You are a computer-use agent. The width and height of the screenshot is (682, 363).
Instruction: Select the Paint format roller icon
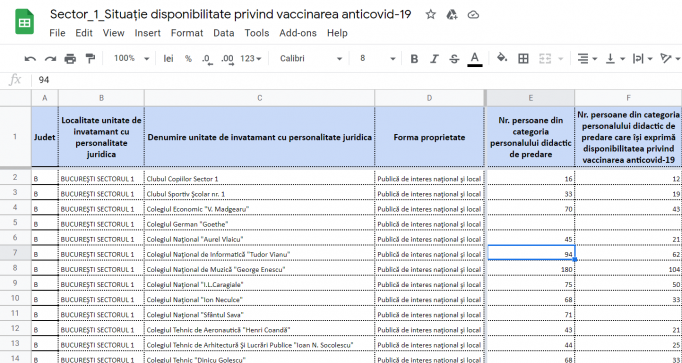[x=90, y=59]
